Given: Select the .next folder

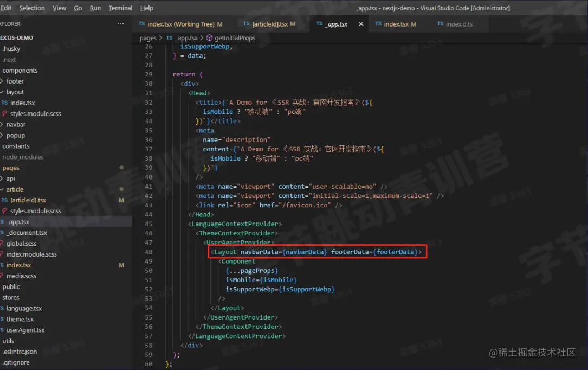Looking at the screenshot, I should (9, 60).
